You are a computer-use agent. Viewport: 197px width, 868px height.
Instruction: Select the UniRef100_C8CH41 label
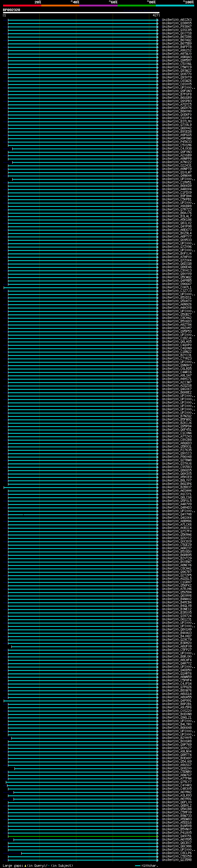[177, 568]
